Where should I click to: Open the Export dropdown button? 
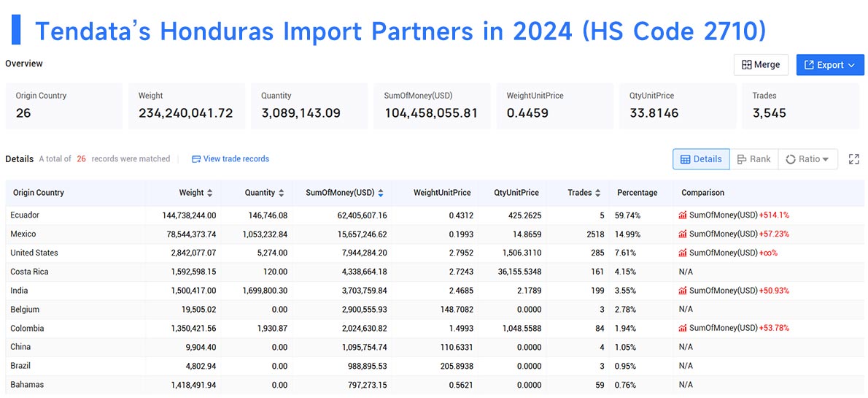coord(830,65)
